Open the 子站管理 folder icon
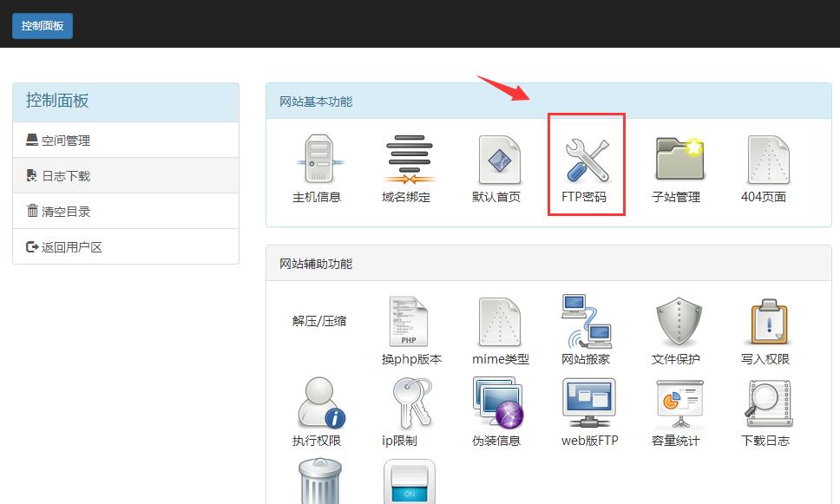 [679, 158]
